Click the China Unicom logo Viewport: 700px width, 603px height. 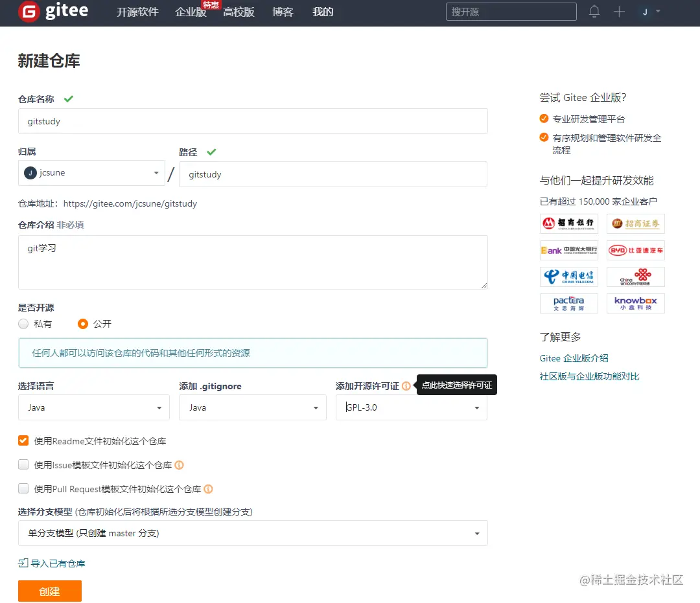tap(635, 277)
